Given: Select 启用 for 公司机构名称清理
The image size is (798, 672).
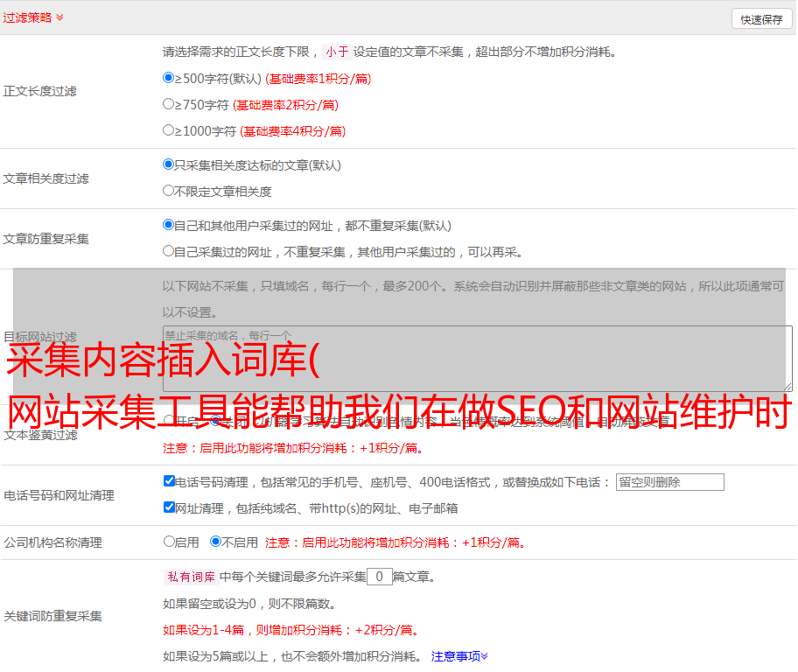Looking at the screenshot, I should tap(169, 542).
